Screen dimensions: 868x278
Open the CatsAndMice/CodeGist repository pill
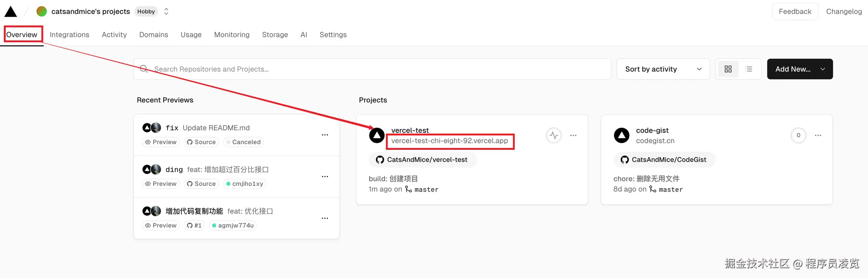click(x=664, y=160)
